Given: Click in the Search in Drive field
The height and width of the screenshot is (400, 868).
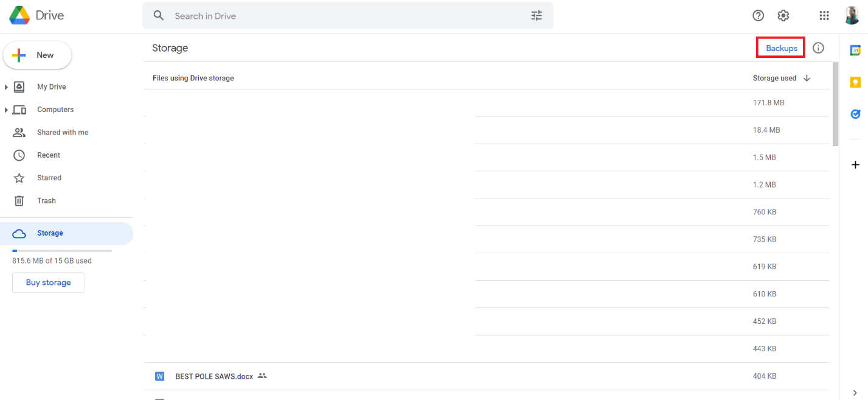Looking at the screenshot, I should click(348, 16).
